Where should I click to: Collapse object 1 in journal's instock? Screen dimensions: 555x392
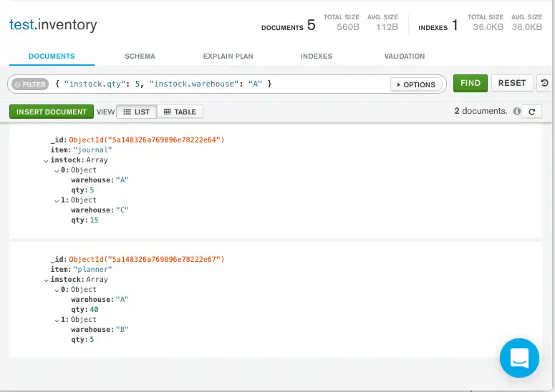[x=57, y=200]
